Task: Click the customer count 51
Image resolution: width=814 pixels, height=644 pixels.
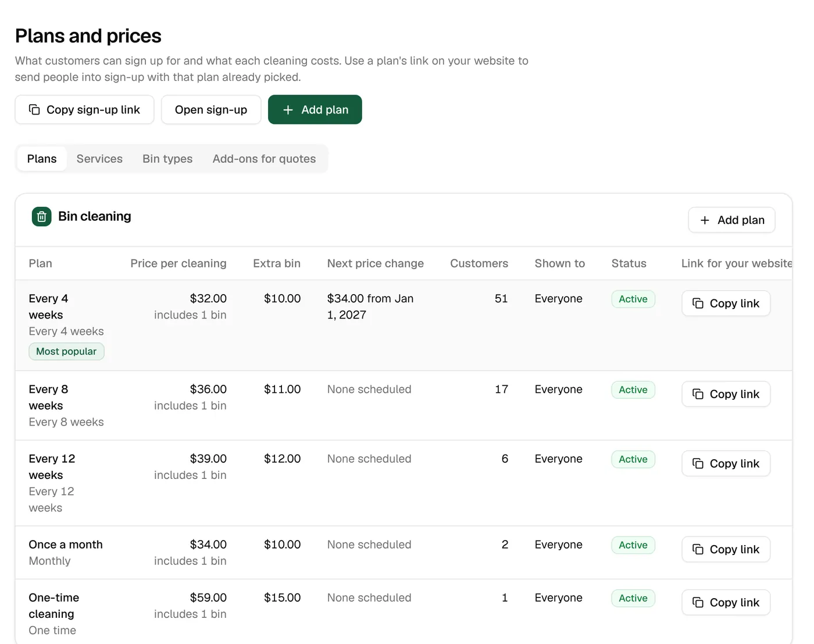Action: 501,299
